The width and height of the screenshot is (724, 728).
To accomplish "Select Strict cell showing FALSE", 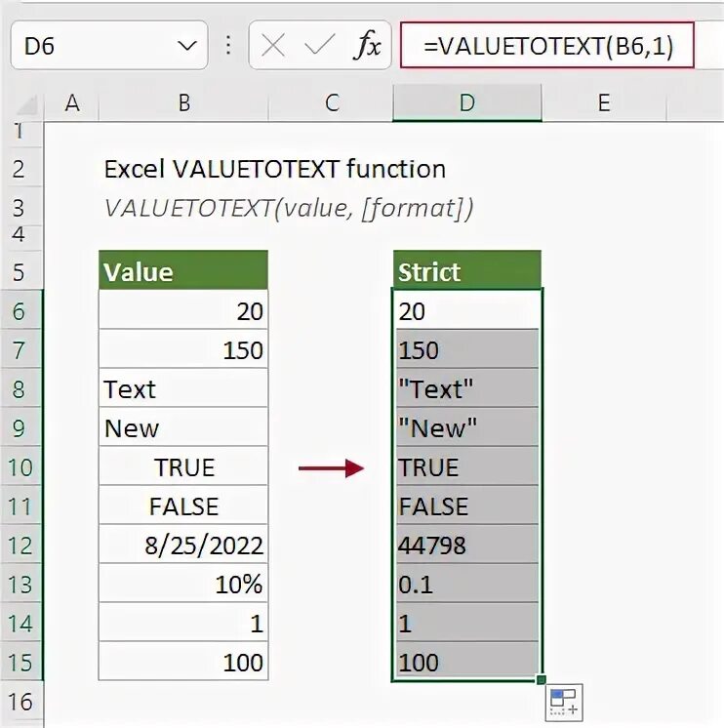I will pos(466,506).
